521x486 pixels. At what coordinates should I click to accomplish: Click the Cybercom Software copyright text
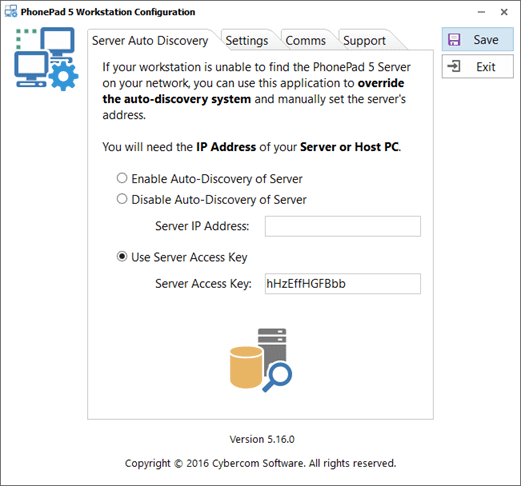point(261,463)
